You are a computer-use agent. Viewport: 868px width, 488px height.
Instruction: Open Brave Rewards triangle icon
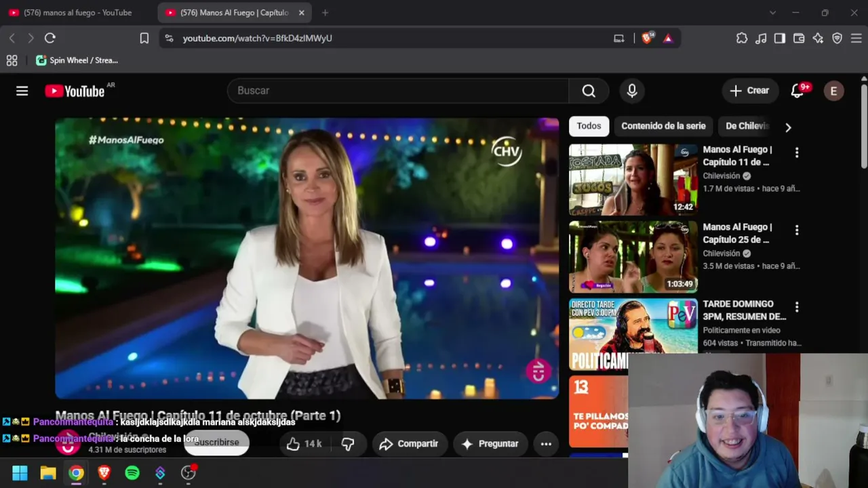click(x=668, y=39)
